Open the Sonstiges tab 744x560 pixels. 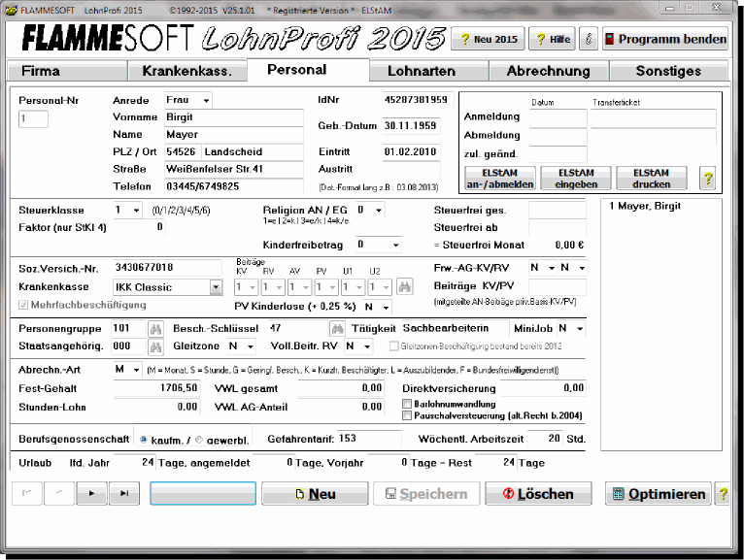pos(668,71)
